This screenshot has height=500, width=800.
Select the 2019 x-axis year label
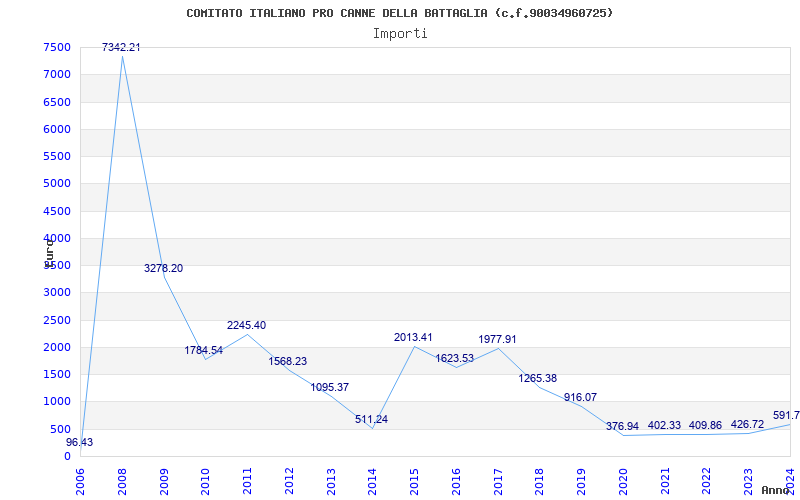tap(582, 482)
